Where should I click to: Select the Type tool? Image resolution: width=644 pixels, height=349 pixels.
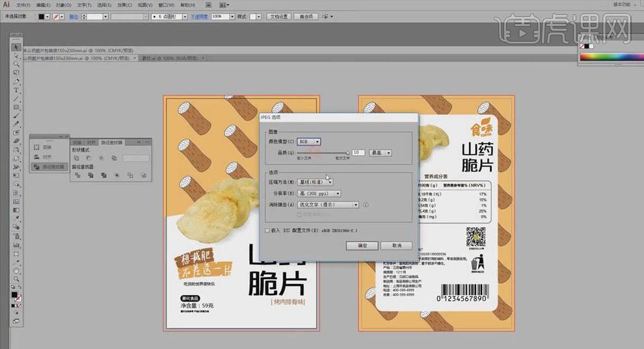pos(16,90)
